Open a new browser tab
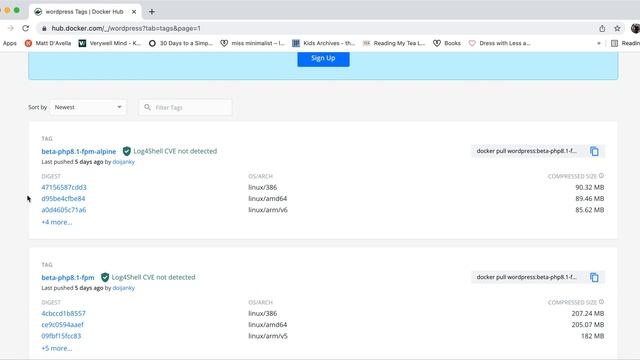The image size is (640, 360). click(152, 12)
